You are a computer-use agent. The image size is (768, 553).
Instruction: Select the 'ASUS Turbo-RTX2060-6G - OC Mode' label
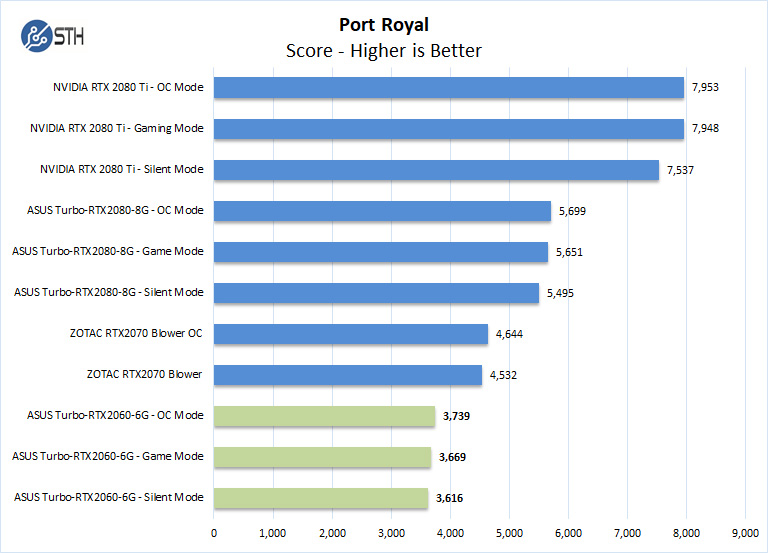[x=115, y=415]
